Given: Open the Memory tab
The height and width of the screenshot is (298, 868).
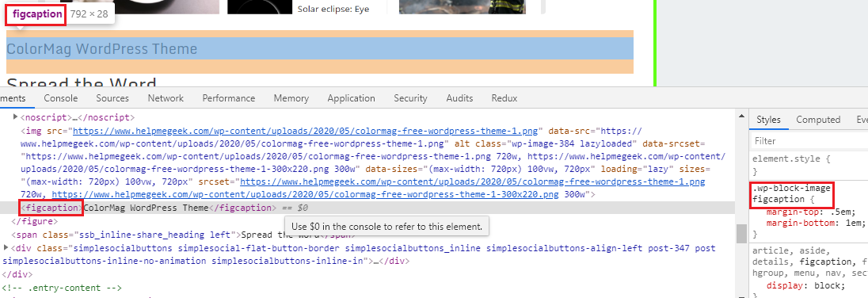Looking at the screenshot, I should coord(291,98).
